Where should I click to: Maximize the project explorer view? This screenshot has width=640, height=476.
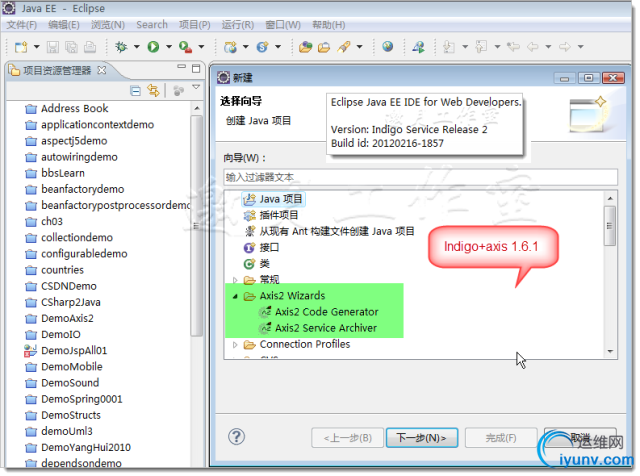(x=196, y=68)
